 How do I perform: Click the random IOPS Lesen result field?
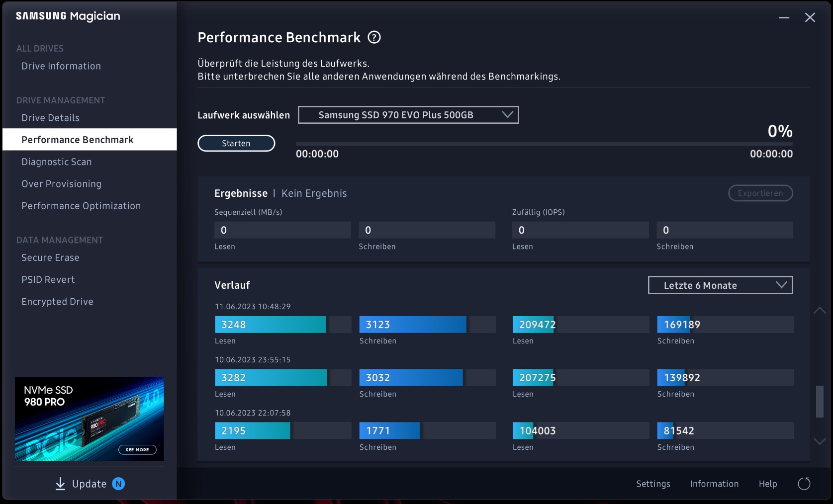580,230
